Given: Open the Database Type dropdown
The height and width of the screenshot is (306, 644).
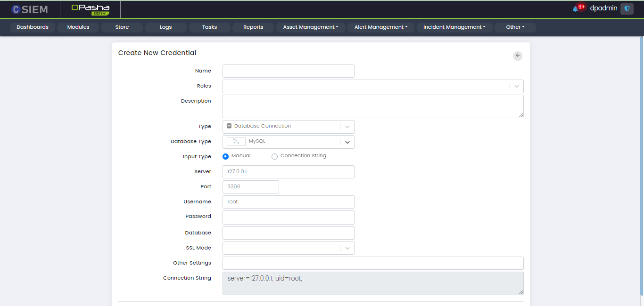Looking at the screenshot, I should point(347,142).
